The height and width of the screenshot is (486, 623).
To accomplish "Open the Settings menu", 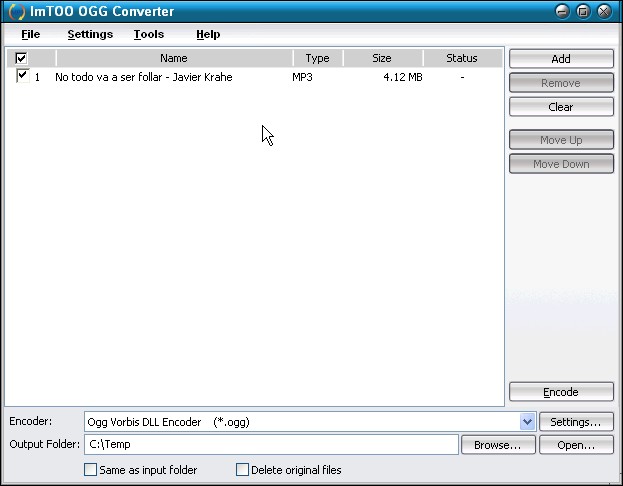I will [x=90, y=34].
